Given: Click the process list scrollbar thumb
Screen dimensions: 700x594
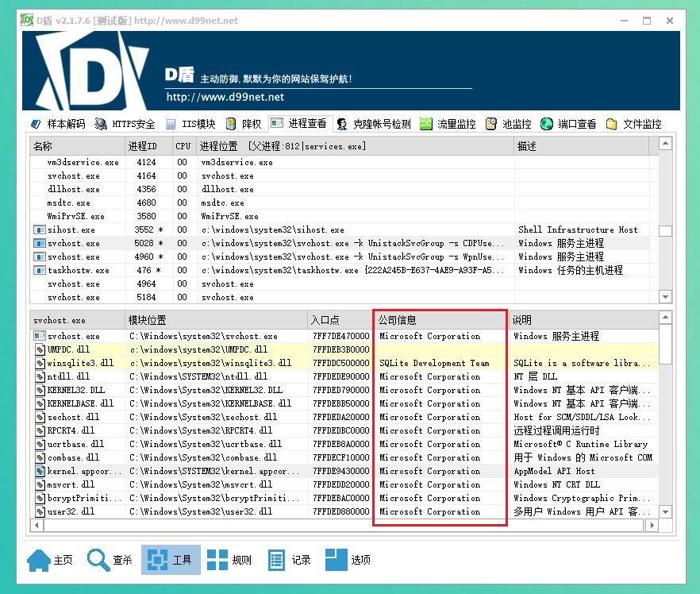Looking at the screenshot, I should tap(665, 231).
